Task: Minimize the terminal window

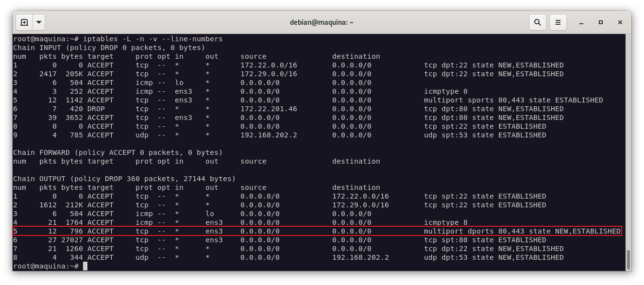Action: 581,22
